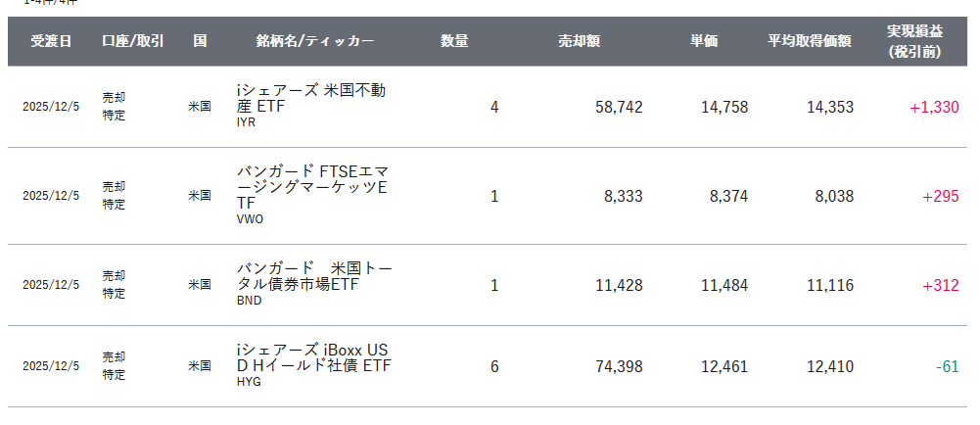980x425 pixels.
Task: Open iシェアーズ 米国不動産 ETF name
Action: coord(311,98)
